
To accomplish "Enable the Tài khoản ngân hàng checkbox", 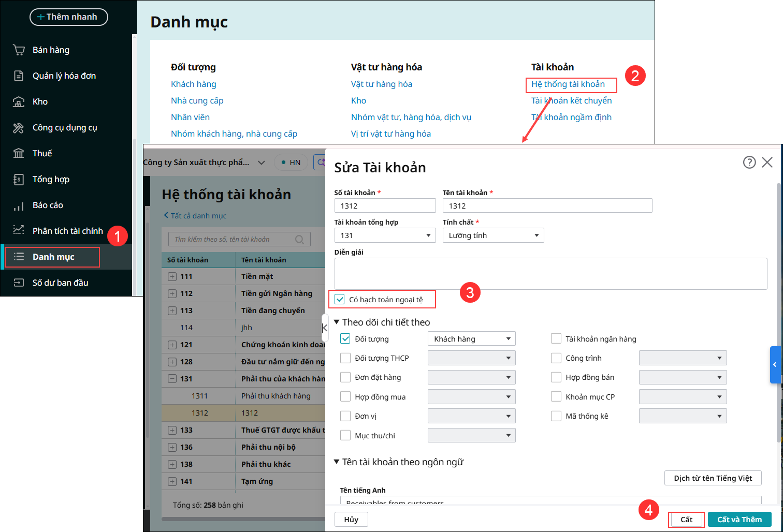I will click(556, 339).
